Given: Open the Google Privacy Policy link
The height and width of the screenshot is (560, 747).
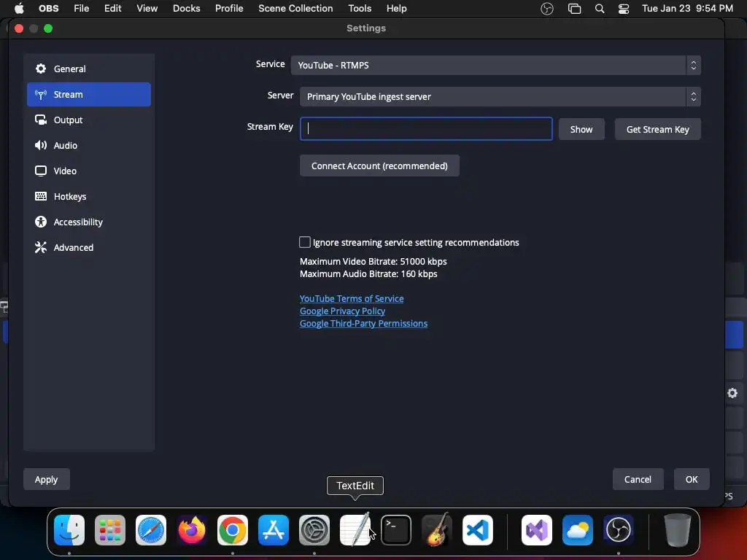Looking at the screenshot, I should [342, 311].
